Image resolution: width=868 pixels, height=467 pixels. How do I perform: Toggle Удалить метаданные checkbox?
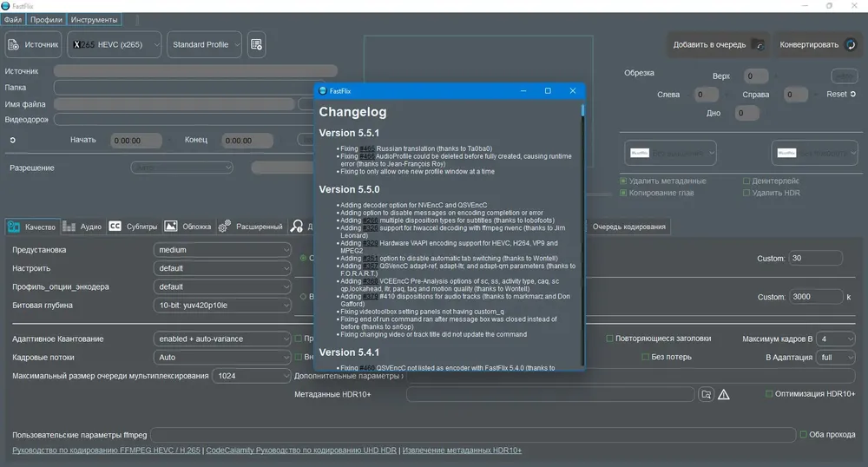[623, 181]
